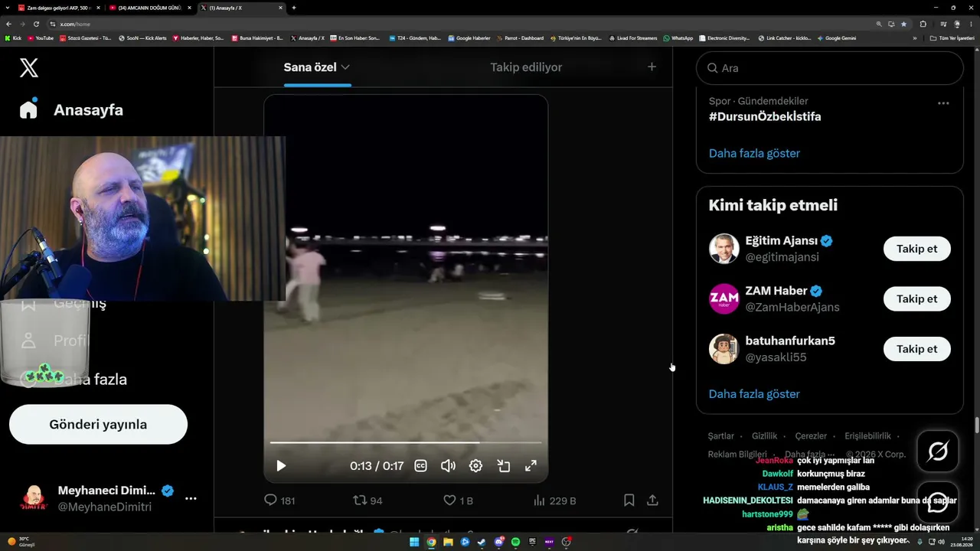
Task: Click the Gönderi yayınla button
Action: (x=98, y=425)
